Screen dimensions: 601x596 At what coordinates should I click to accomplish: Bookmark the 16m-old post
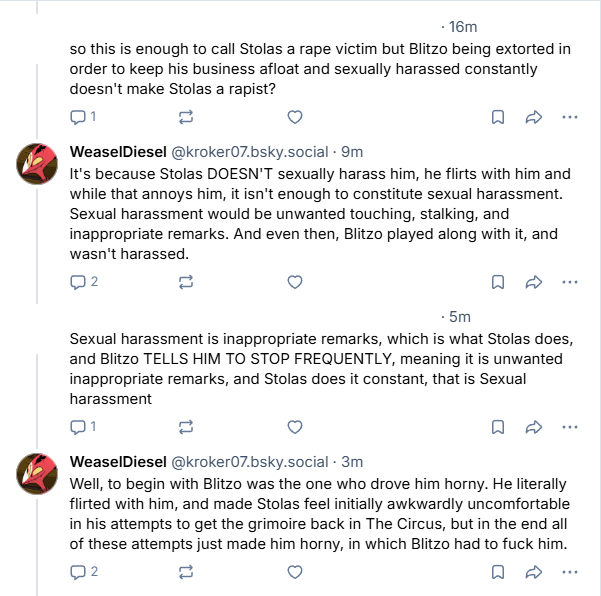(x=497, y=117)
